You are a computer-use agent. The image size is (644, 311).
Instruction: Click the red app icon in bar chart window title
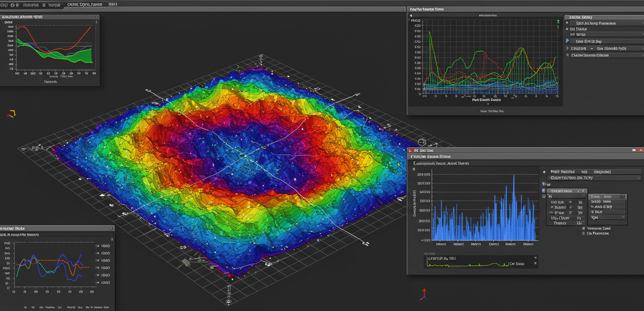point(411,150)
